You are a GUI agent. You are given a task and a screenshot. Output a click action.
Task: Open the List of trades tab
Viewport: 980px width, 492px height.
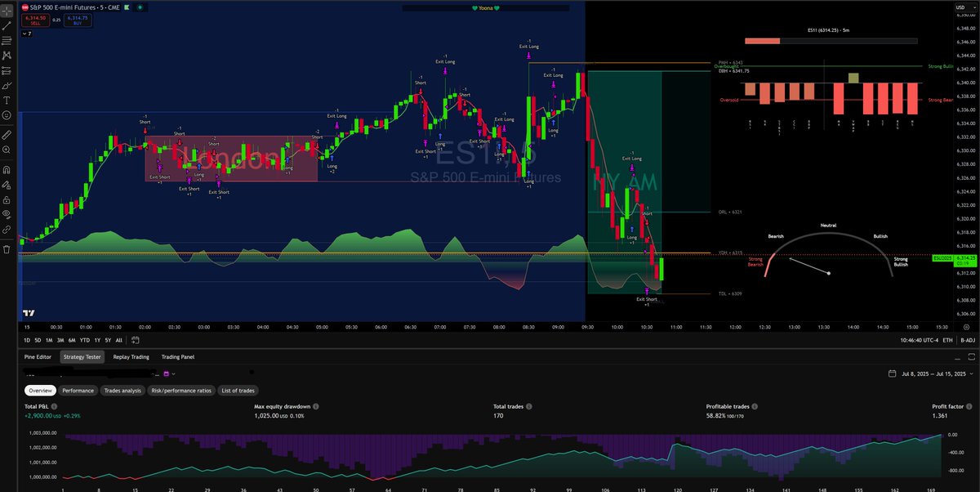coord(238,391)
